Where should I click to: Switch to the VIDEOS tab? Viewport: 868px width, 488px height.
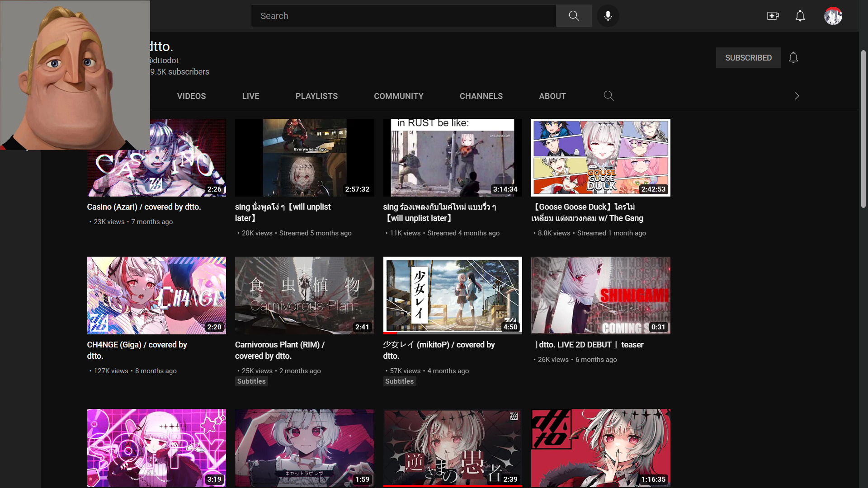(x=191, y=96)
